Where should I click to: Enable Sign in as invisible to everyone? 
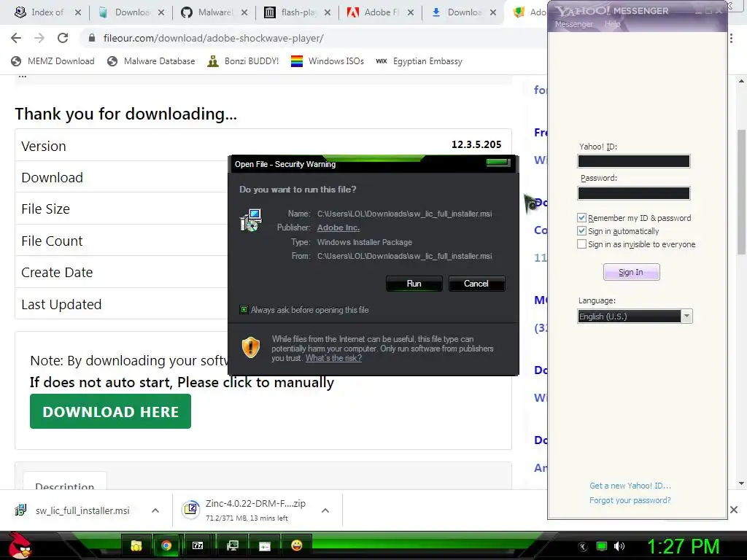click(581, 244)
